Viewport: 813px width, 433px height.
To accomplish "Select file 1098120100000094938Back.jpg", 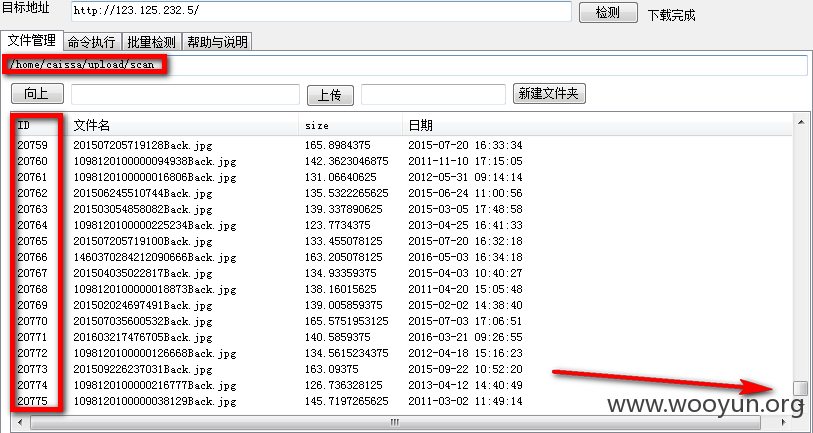I will (155, 161).
